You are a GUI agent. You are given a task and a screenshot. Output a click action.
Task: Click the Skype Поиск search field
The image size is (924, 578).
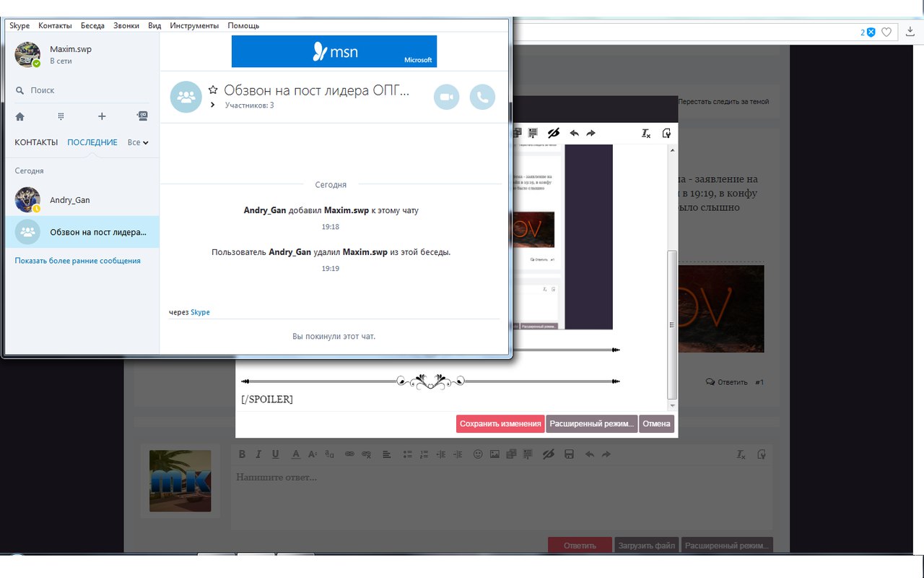click(x=79, y=90)
